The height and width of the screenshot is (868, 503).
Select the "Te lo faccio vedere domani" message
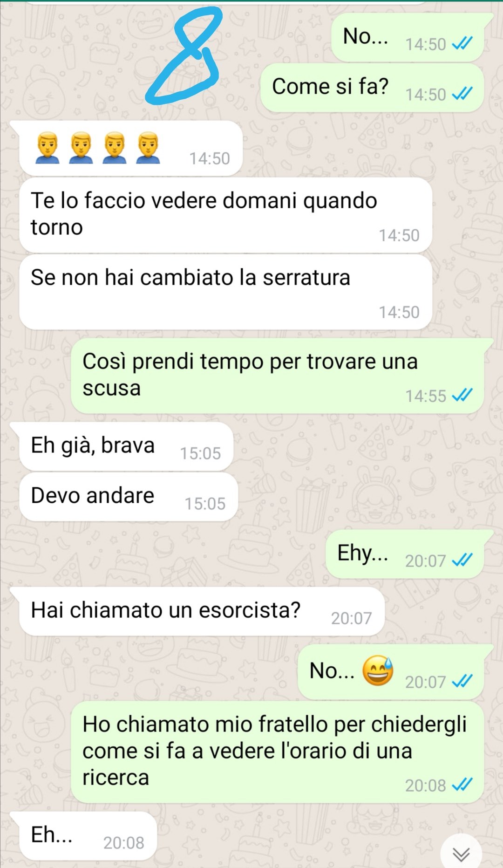(225, 216)
